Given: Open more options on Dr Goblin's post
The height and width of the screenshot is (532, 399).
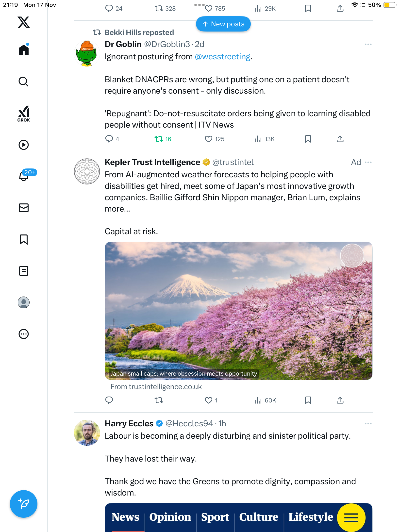Looking at the screenshot, I should [368, 44].
